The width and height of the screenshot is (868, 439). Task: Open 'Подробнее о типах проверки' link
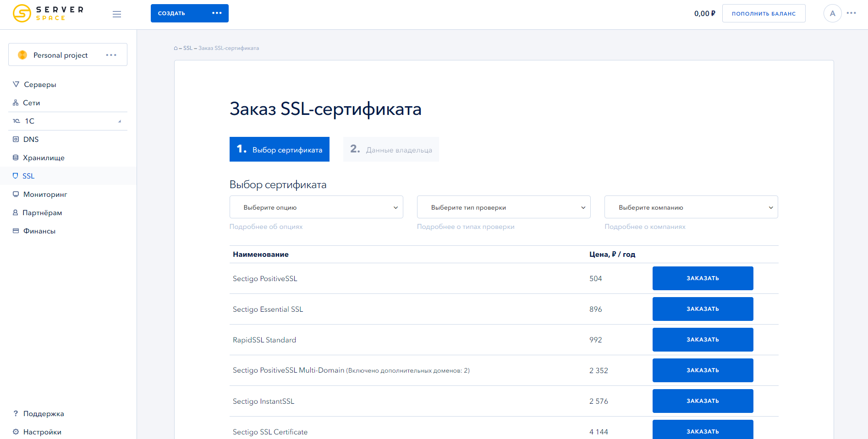pyautogui.click(x=466, y=227)
